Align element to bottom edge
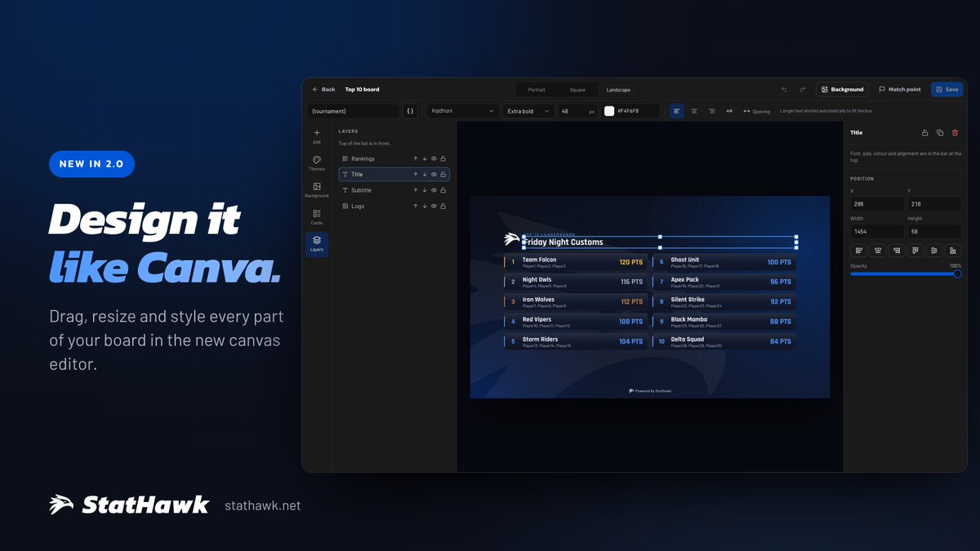Screen dimensions: 980x551 pos(953,251)
